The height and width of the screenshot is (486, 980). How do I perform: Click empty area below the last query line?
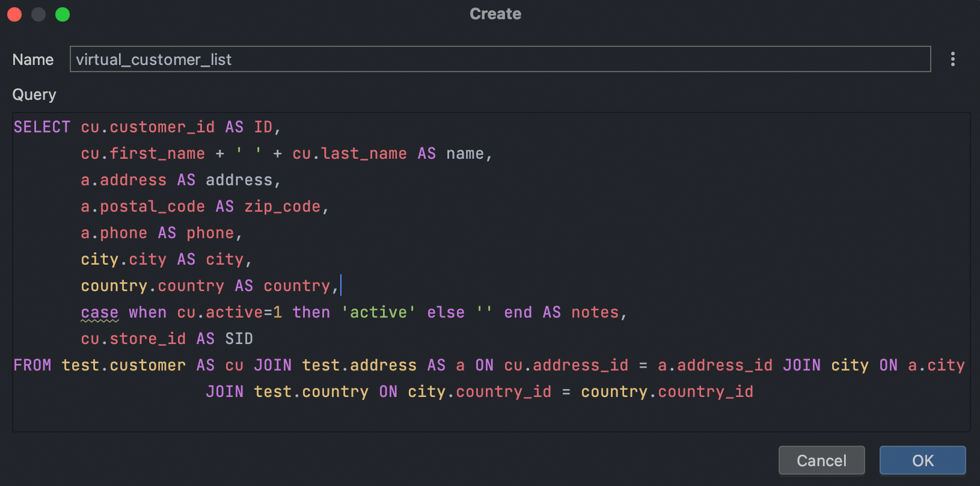481,417
